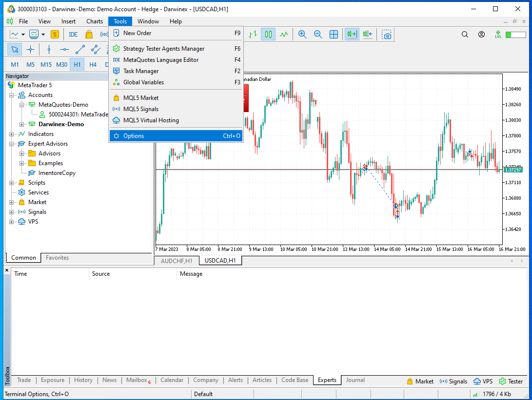Switch to M1 timeframe
The image size is (532, 400).
coord(15,64)
